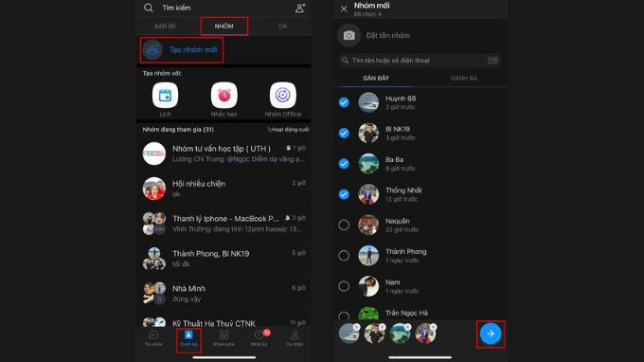The width and height of the screenshot is (644, 362).
Task: Open the add friend icon
Action: coord(300,8)
